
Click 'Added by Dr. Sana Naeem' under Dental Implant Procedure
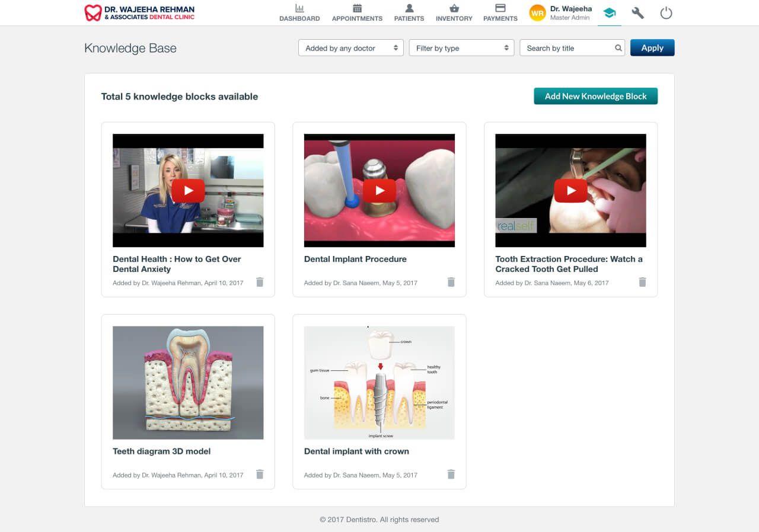361,283
